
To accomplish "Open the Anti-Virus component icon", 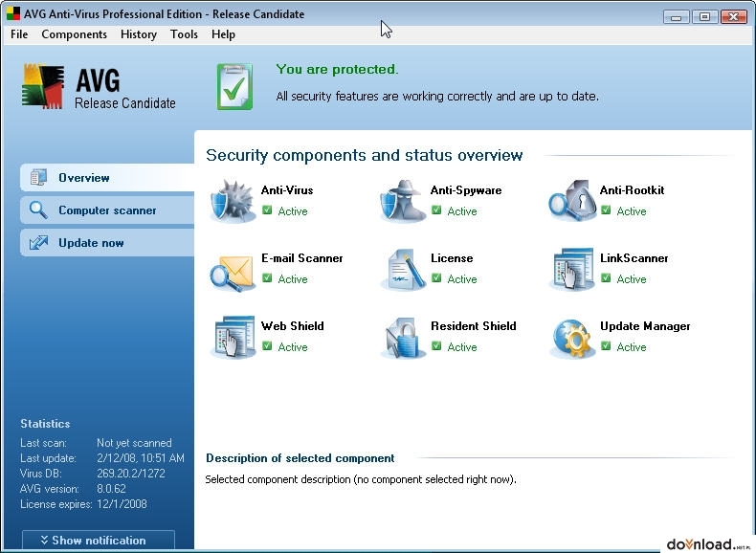I will (233, 201).
